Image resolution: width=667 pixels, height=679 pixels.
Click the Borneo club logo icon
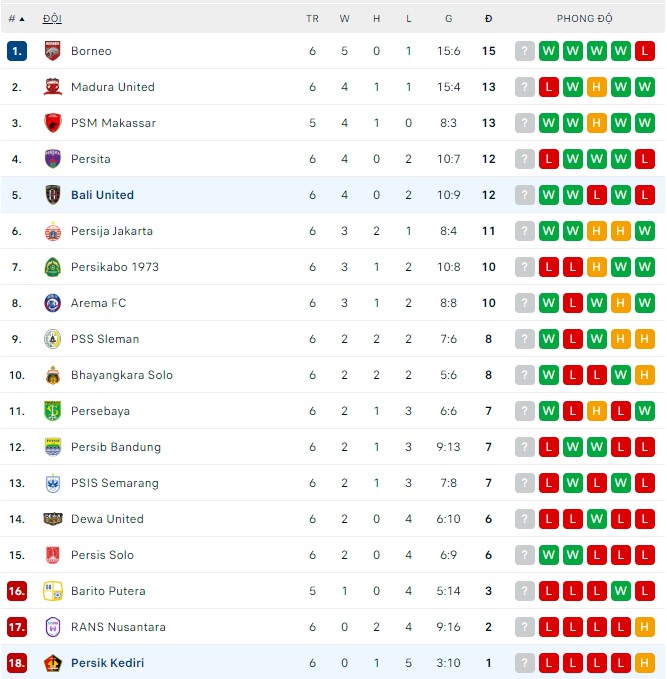point(53,51)
